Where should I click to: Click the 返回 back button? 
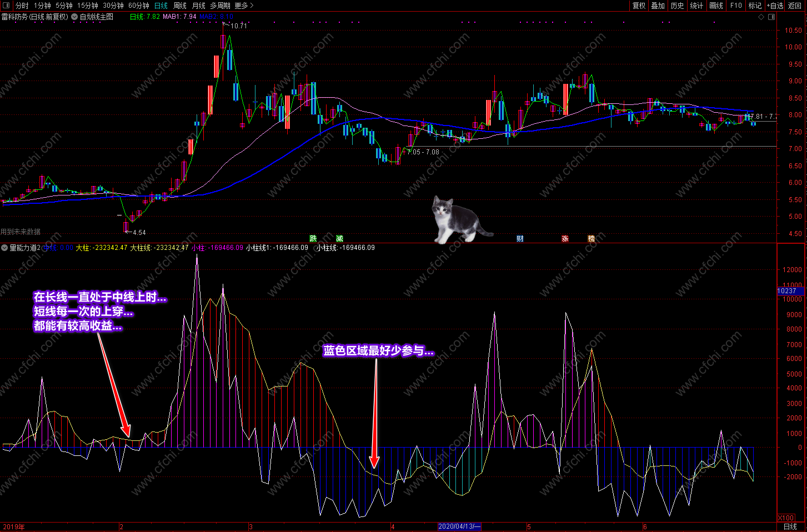pos(795,6)
